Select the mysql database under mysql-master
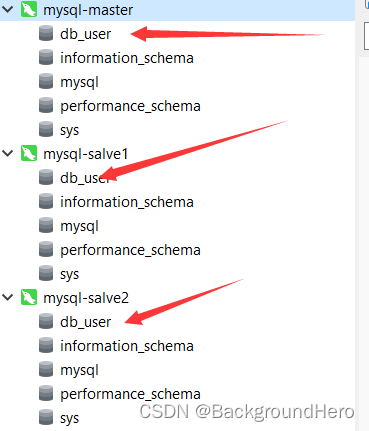This screenshot has height=431, width=369. [79, 82]
